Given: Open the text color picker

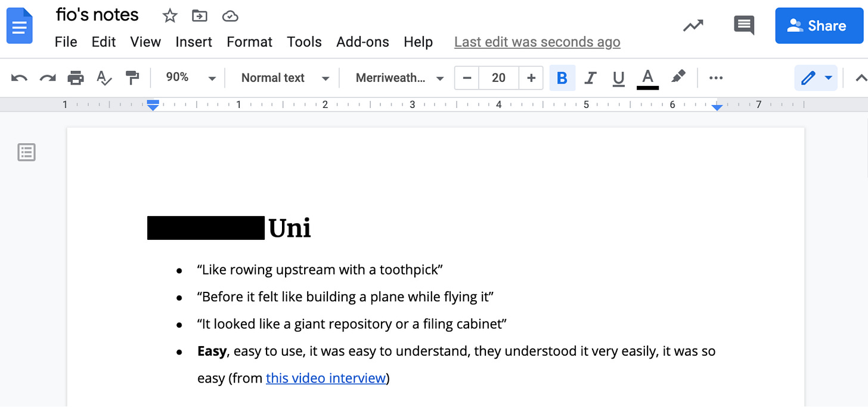Looking at the screenshot, I should pos(647,78).
